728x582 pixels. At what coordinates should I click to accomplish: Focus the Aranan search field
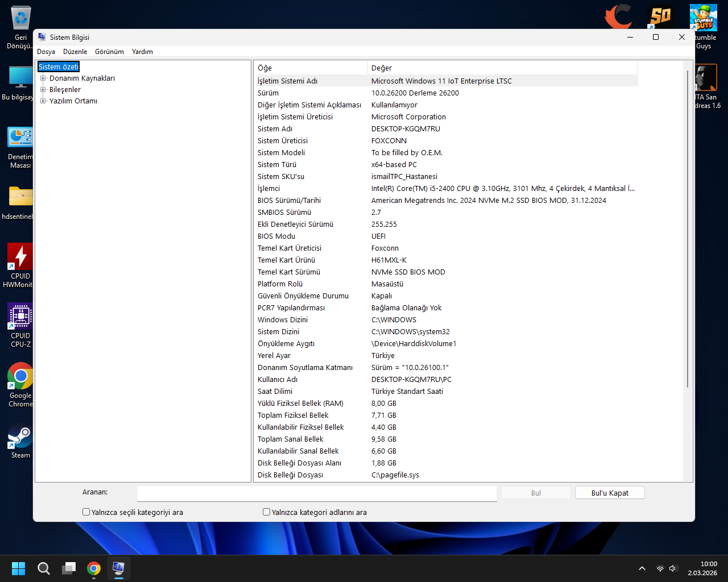(317, 493)
